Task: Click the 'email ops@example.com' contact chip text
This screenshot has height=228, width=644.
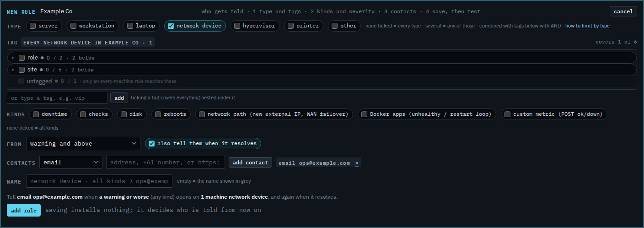Action: [x=314, y=163]
